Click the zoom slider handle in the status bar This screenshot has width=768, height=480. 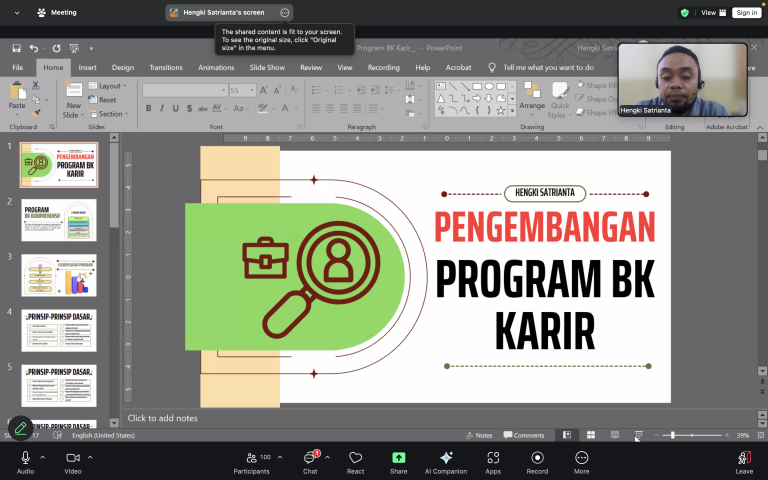(x=672, y=435)
